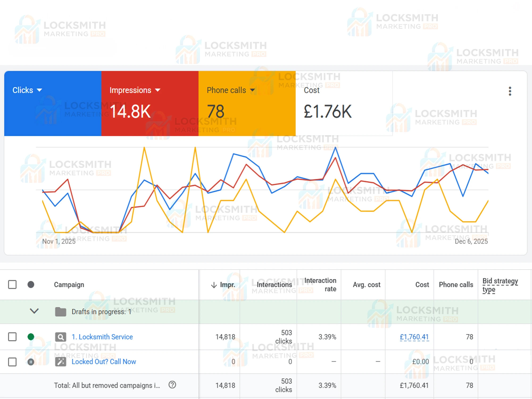Click the paused status icon on Locked Out row
This screenshot has width=532, height=399.
(31, 361)
